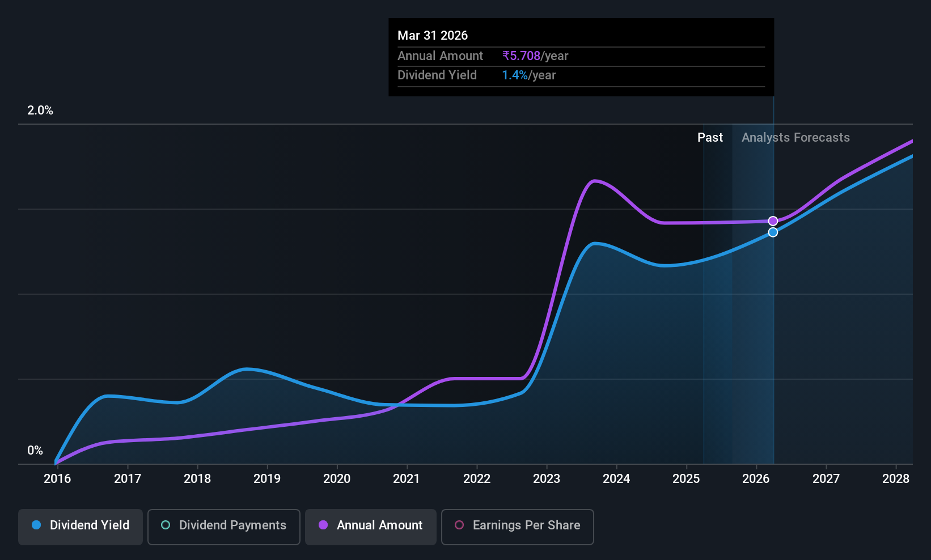This screenshot has width=931, height=560.
Task: Click the 2.0% y-axis label
Action: click(x=40, y=111)
